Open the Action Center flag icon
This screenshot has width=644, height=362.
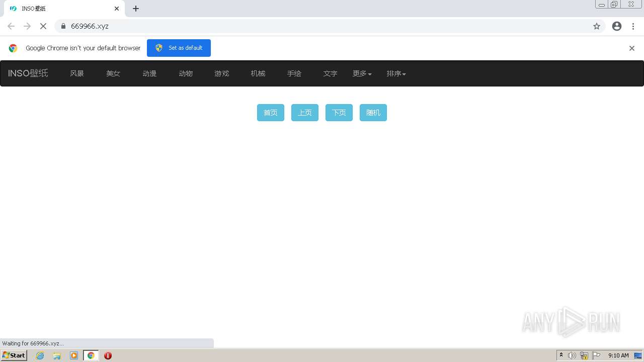tap(596, 355)
